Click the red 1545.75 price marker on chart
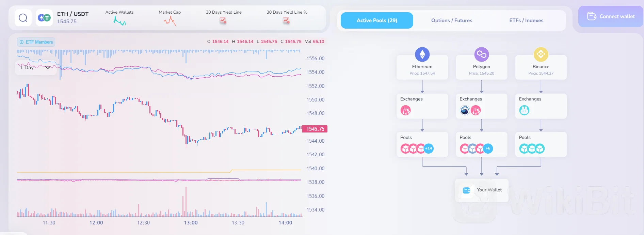 315,129
